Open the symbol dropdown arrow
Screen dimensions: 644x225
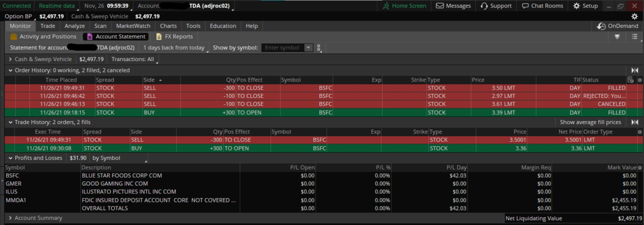[308, 48]
